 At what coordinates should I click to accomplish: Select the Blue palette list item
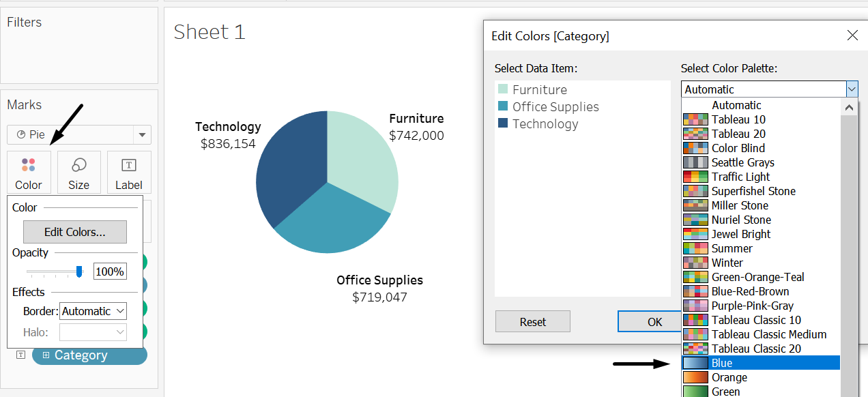coord(761,363)
